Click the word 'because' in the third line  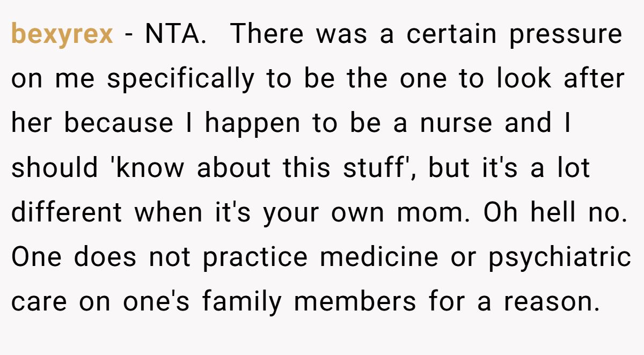point(119,123)
